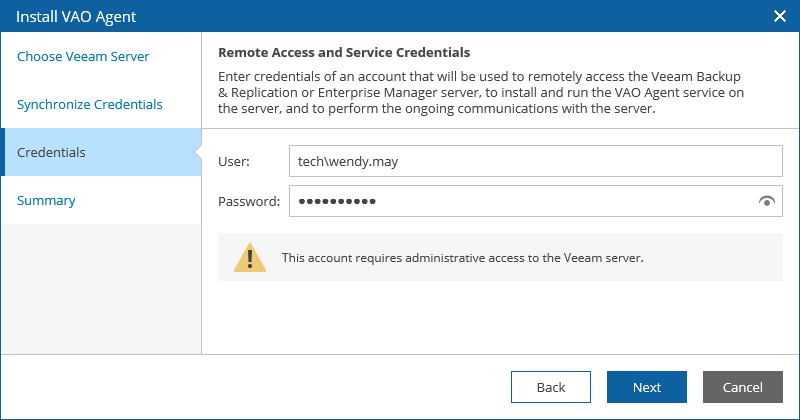Click the Remote Access and Service Credentials heading
This screenshot has width=800, height=420.
point(344,53)
